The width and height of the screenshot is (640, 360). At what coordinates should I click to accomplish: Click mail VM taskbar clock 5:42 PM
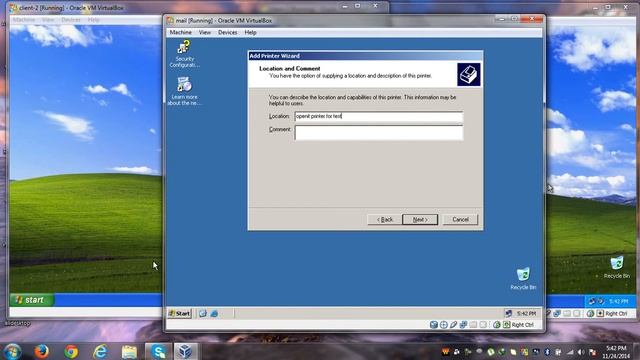point(526,313)
